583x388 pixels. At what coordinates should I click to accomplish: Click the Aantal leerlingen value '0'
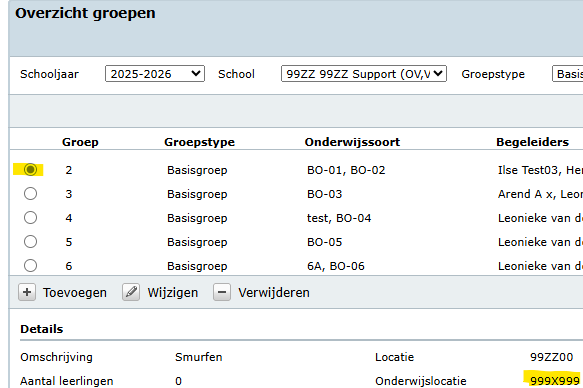pyautogui.click(x=178, y=381)
